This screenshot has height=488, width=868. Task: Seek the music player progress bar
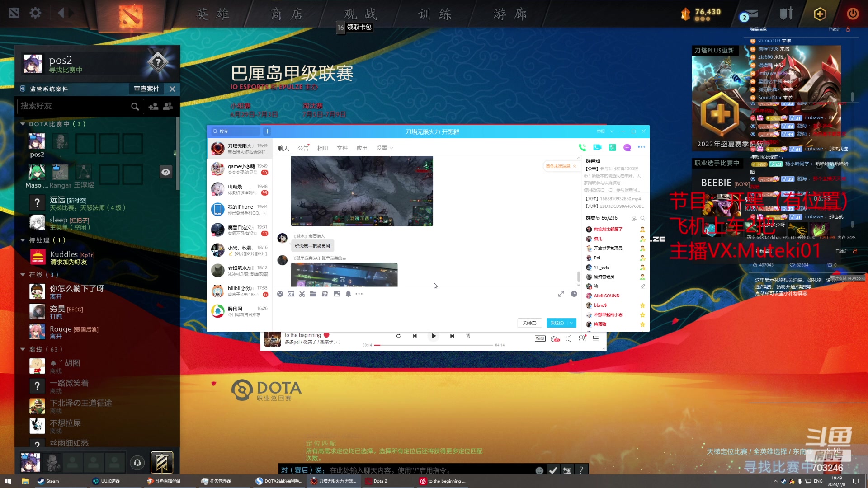point(434,345)
